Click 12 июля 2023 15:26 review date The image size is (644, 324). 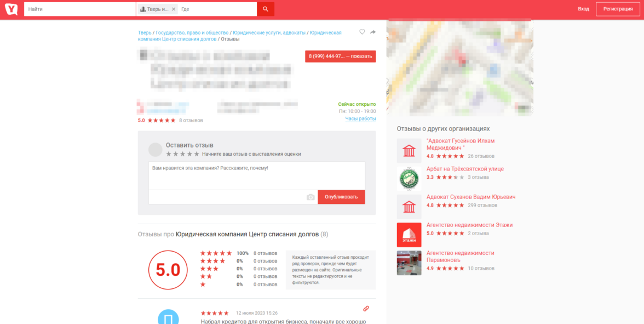click(x=257, y=314)
